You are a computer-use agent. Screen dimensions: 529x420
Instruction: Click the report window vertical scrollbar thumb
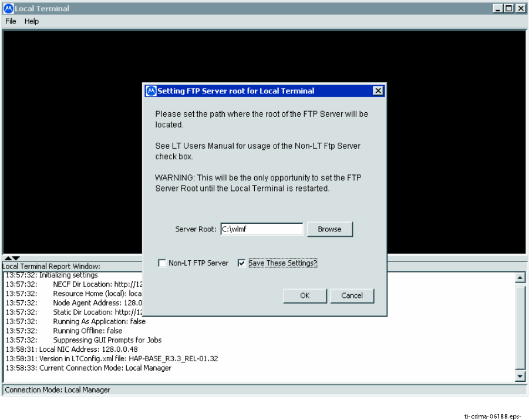click(520, 328)
